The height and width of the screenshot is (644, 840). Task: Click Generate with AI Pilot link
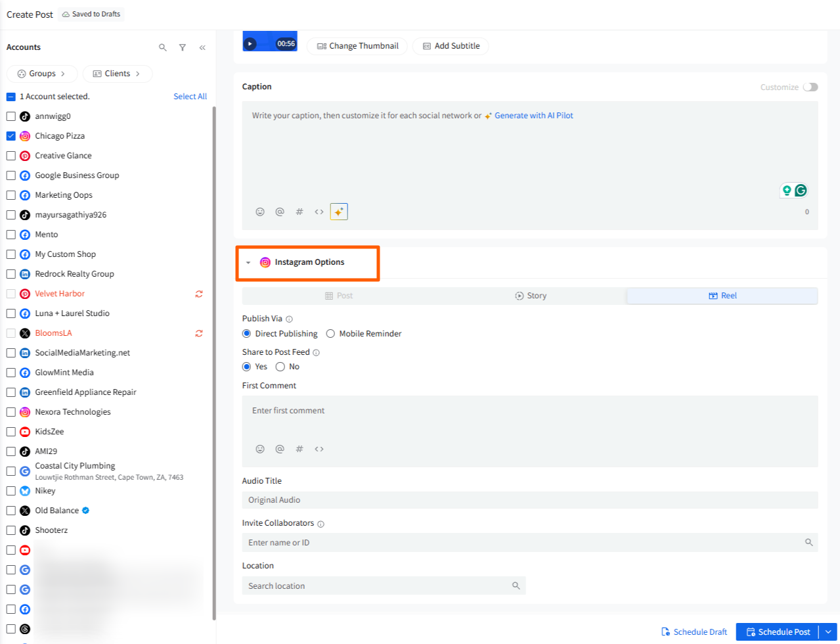click(x=534, y=116)
